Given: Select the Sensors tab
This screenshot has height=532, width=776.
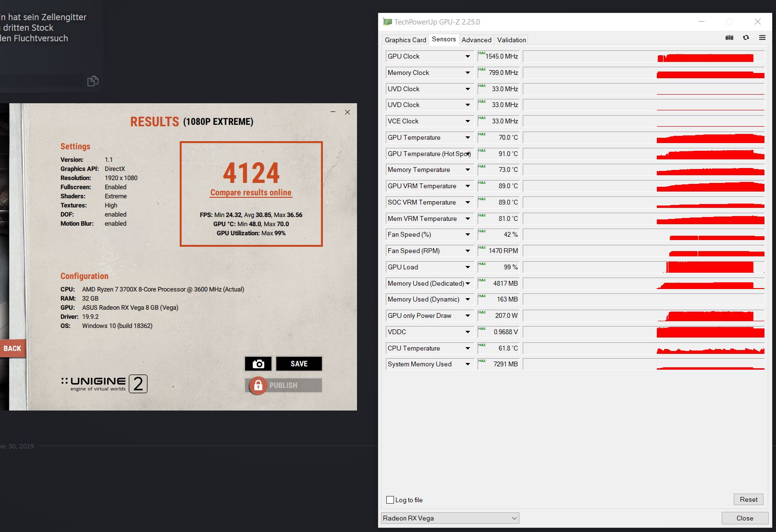Looking at the screenshot, I should [443, 39].
